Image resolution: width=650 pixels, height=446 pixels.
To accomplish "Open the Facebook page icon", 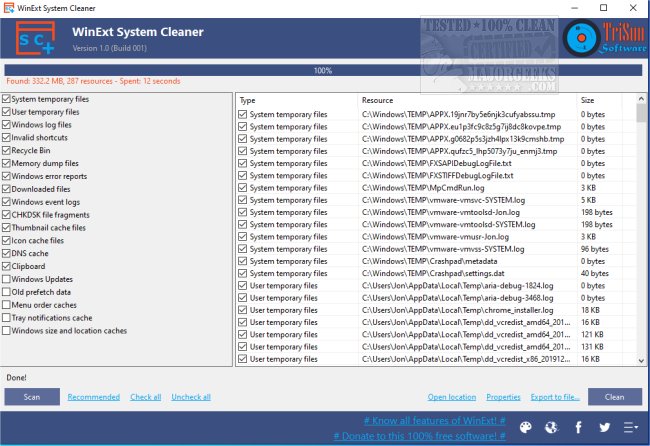I will coord(578,427).
